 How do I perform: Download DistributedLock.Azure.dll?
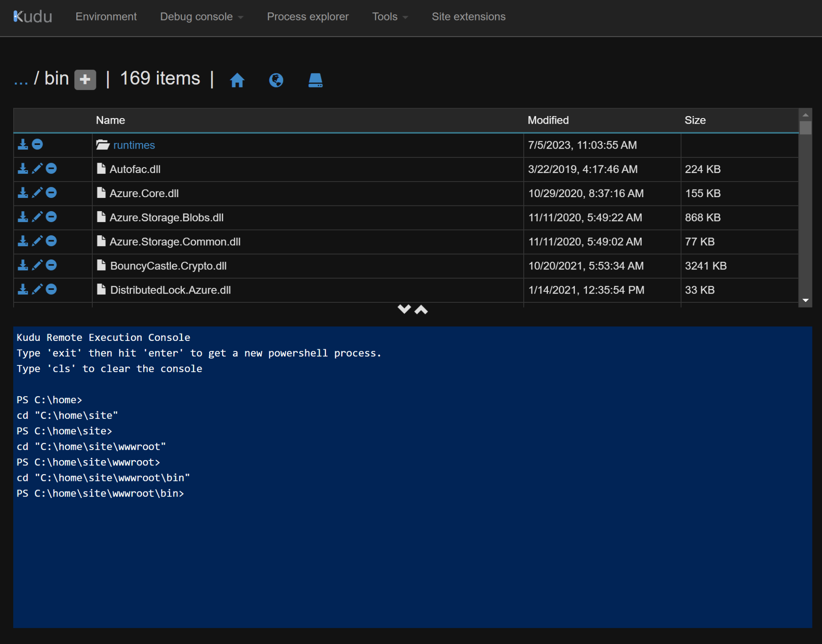(x=23, y=289)
